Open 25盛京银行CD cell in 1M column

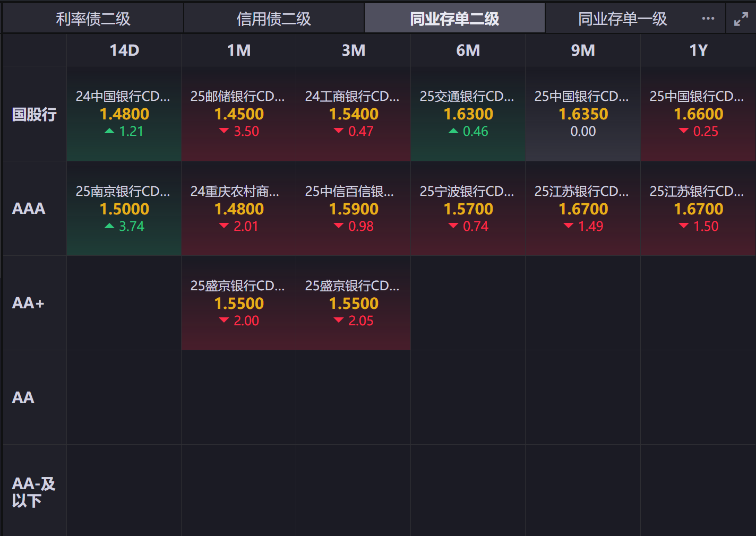click(x=239, y=303)
